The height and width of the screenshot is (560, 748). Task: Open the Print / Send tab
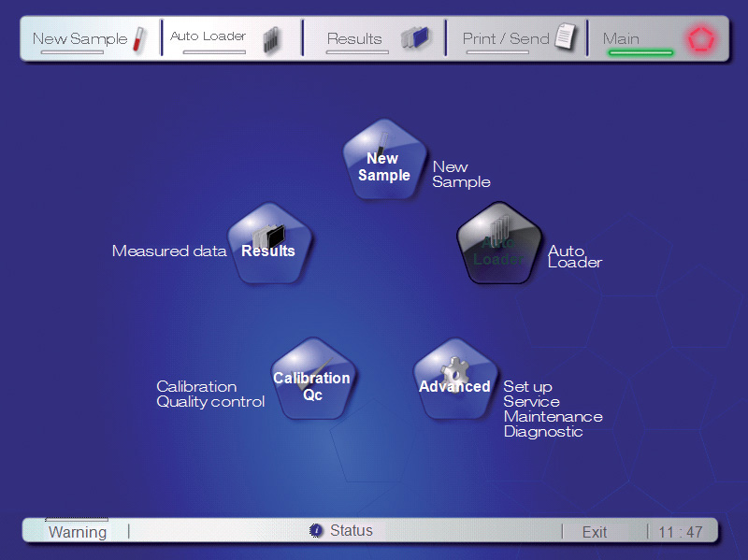click(x=506, y=39)
